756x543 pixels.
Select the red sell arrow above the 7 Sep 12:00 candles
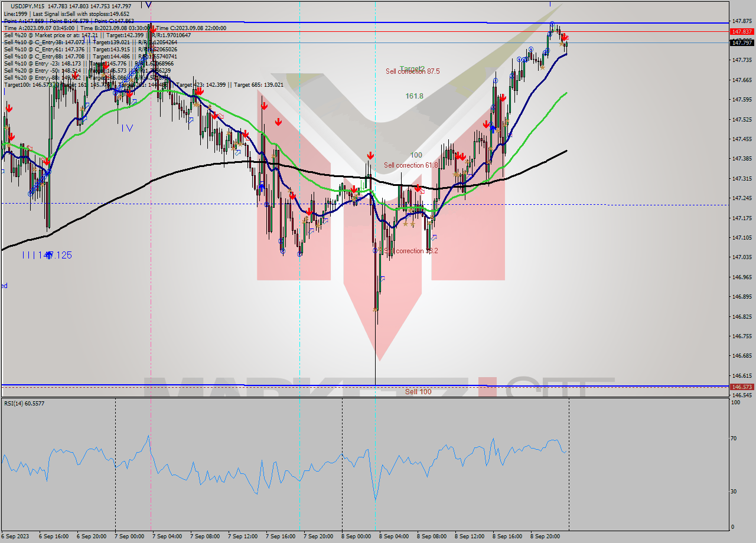click(263, 106)
